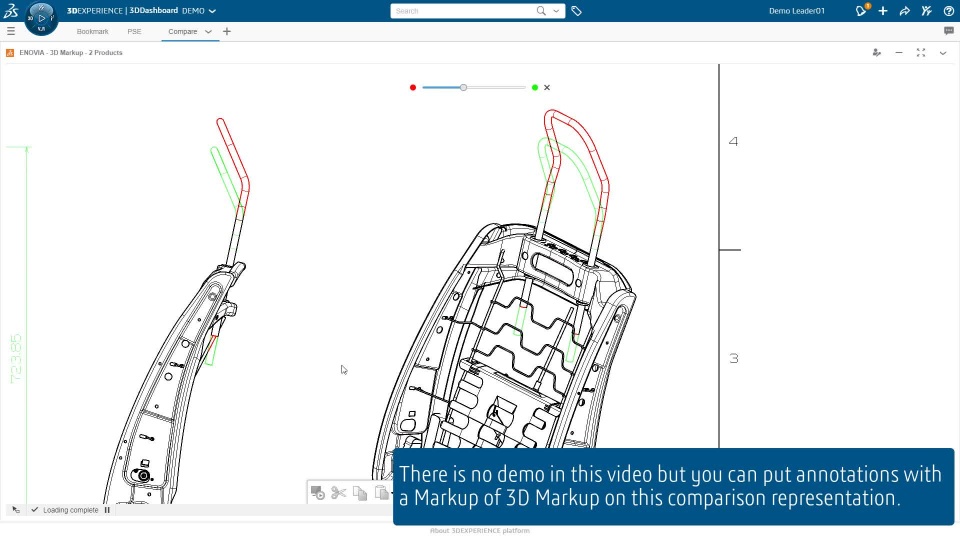Click the ENOVIA - 3D Markup - 2 Products title
Viewport: 960px width, 540px height.
[70, 53]
